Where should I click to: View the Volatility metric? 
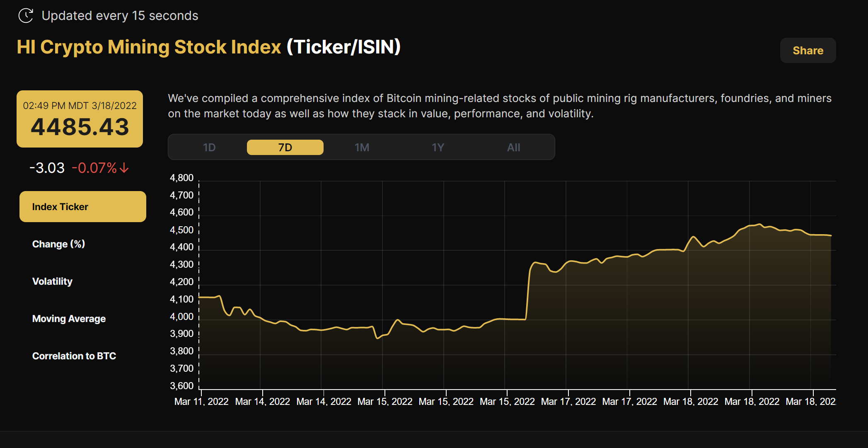(52, 281)
